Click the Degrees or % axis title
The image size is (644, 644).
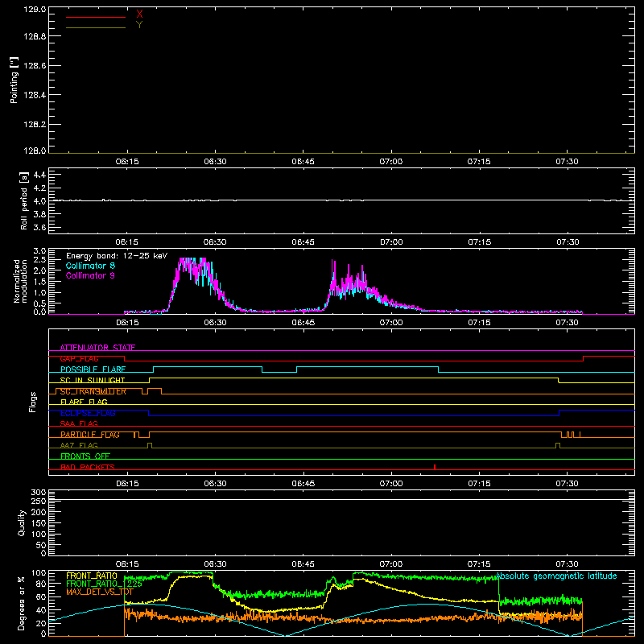pos(22,603)
